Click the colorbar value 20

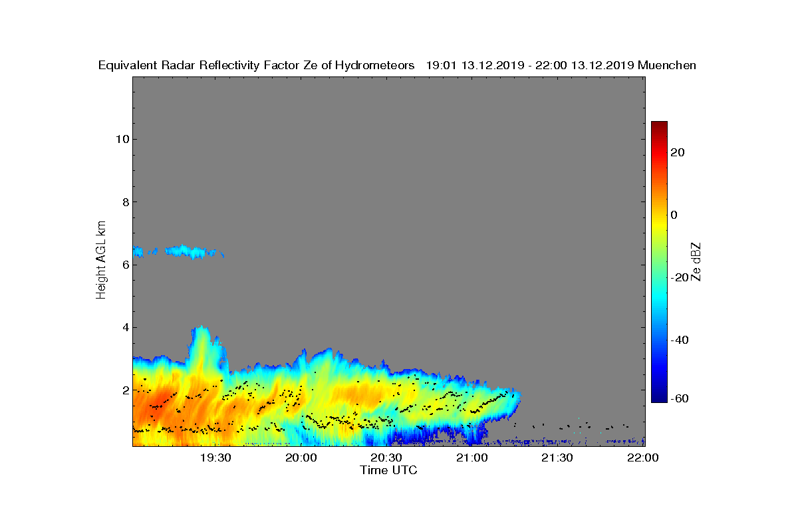678,152
